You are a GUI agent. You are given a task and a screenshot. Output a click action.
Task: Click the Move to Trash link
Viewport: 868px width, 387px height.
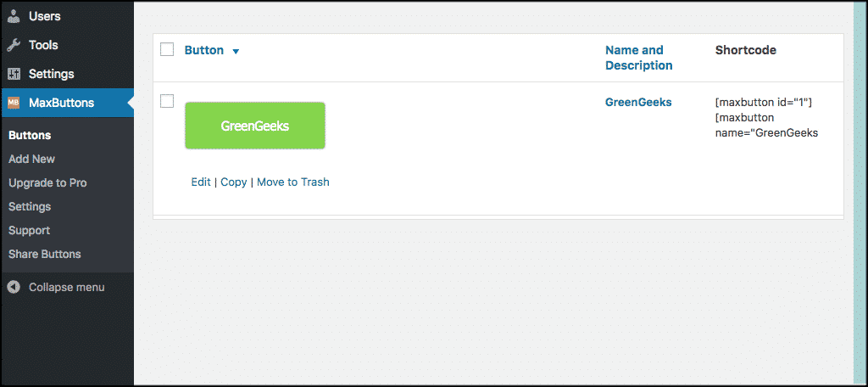(292, 182)
